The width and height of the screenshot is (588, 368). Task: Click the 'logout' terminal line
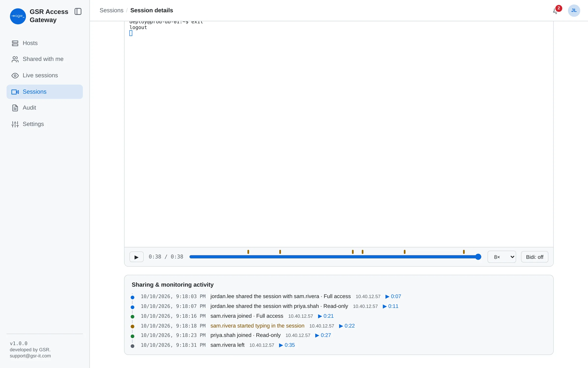138,27
